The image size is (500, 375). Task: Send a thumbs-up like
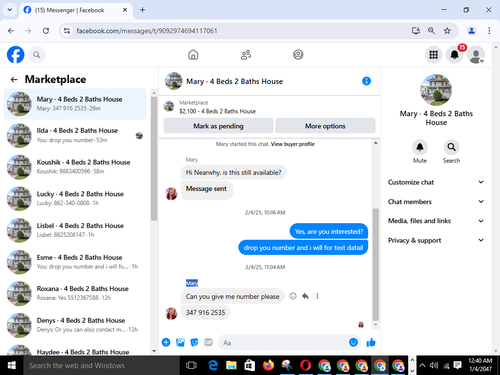(371, 342)
